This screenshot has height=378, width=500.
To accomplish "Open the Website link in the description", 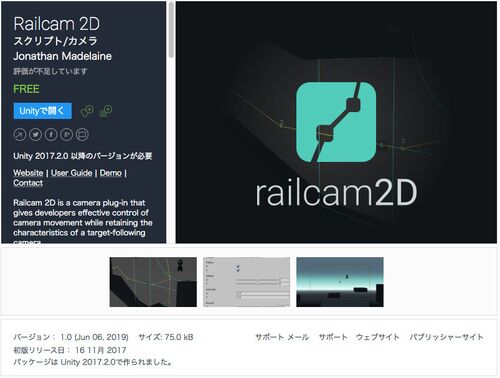I will click(x=28, y=173).
